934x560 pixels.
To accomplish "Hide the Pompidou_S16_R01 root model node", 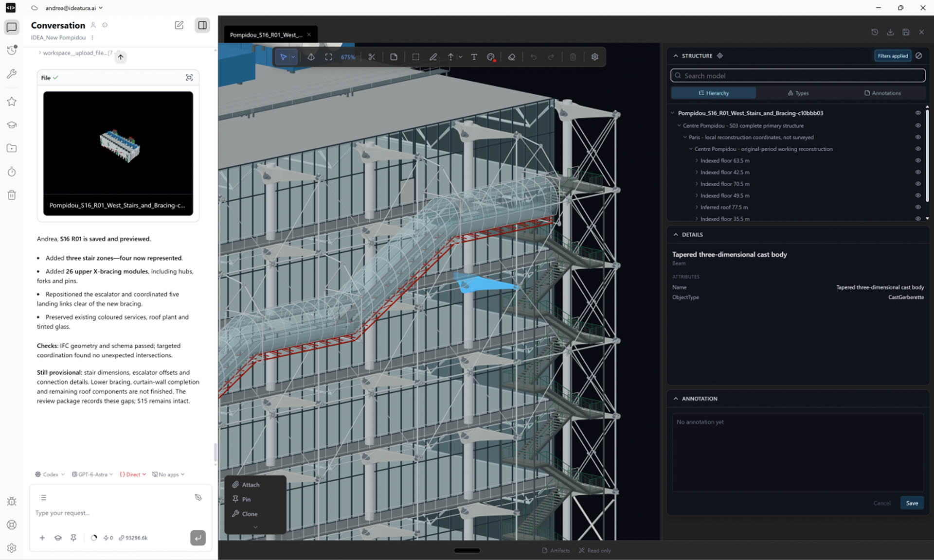I will (x=918, y=113).
